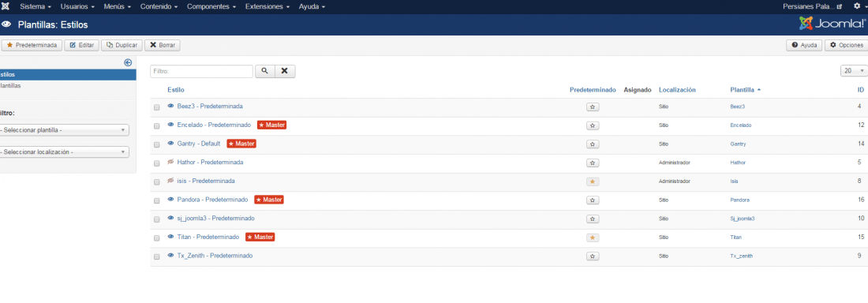
Task: Open the Opciones toolbar button
Action: coord(847,46)
